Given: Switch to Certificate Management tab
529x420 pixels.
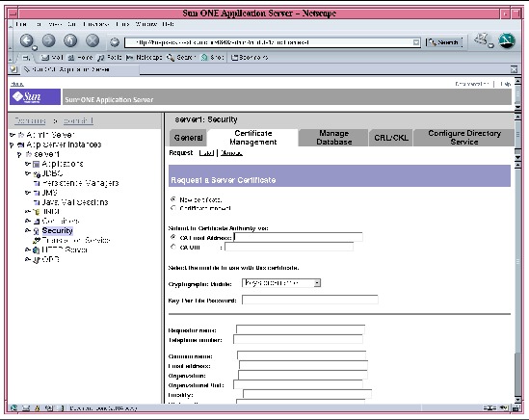Looking at the screenshot, I should click(253, 138).
